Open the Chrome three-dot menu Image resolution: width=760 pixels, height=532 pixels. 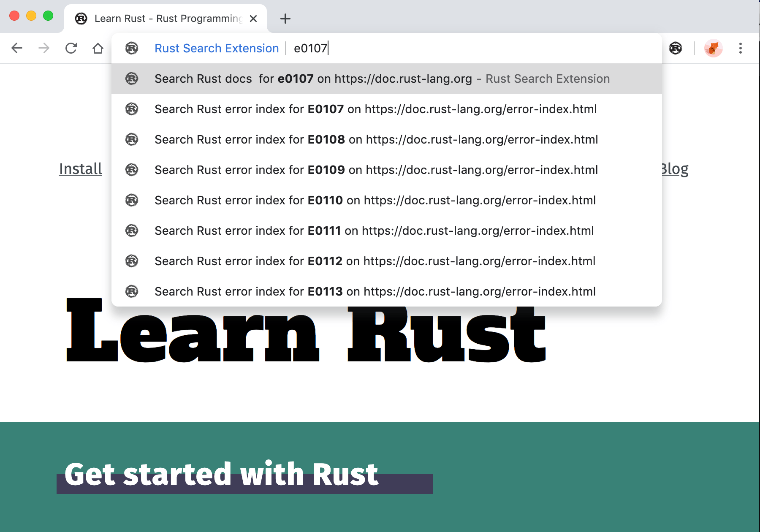pyautogui.click(x=741, y=48)
